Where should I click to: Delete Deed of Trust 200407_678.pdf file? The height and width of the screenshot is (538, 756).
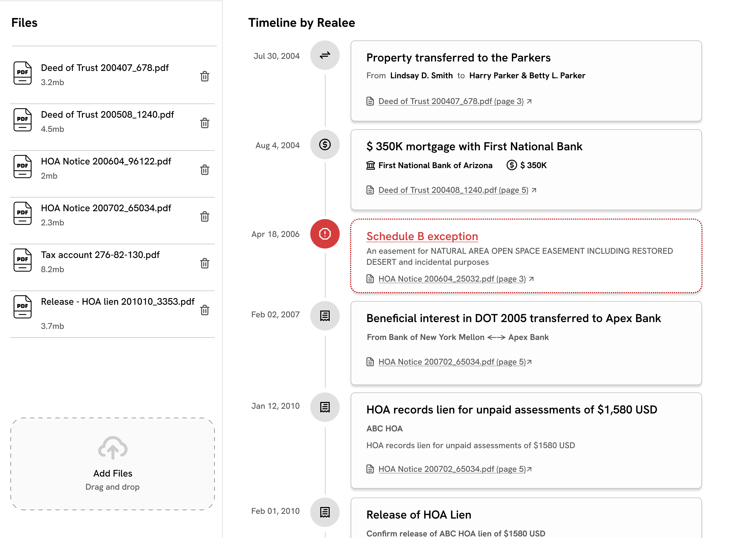(x=204, y=76)
